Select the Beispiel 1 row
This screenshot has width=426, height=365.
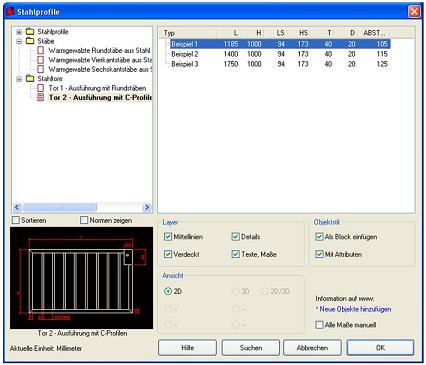(x=280, y=44)
